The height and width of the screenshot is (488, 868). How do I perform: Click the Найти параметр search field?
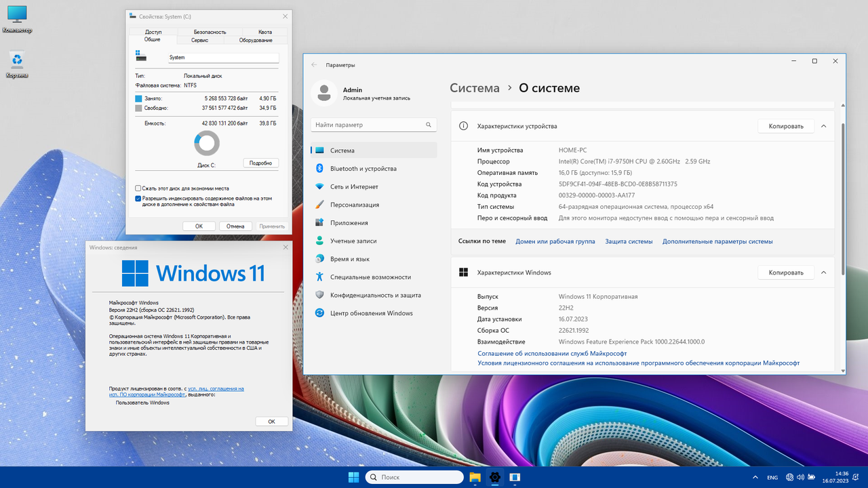[x=374, y=125]
